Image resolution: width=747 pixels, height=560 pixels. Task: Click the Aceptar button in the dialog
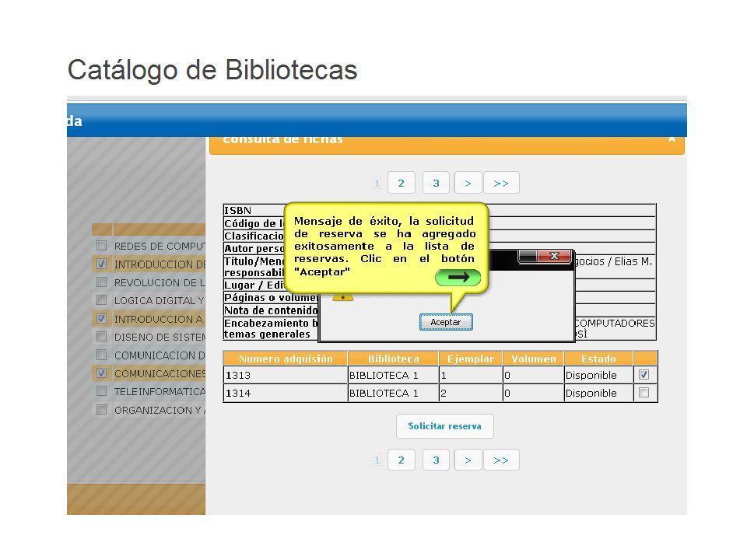click(x=446, y=322)
